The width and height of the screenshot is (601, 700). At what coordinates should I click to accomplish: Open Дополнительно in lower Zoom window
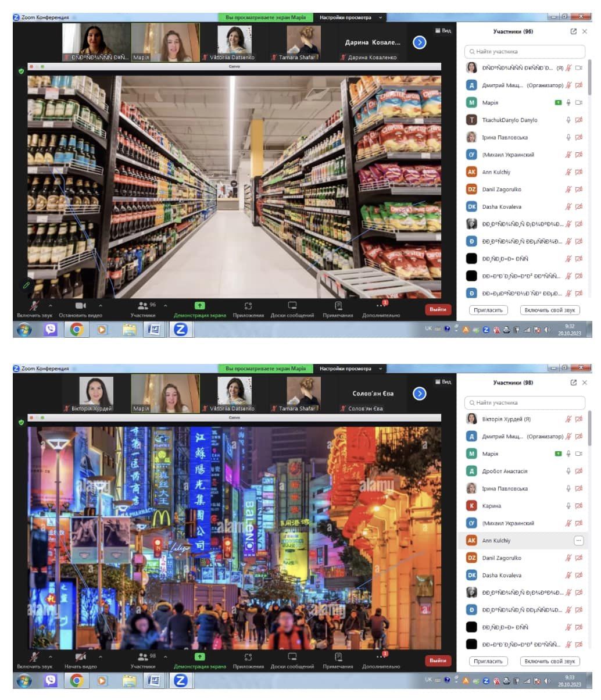[381, 660]
